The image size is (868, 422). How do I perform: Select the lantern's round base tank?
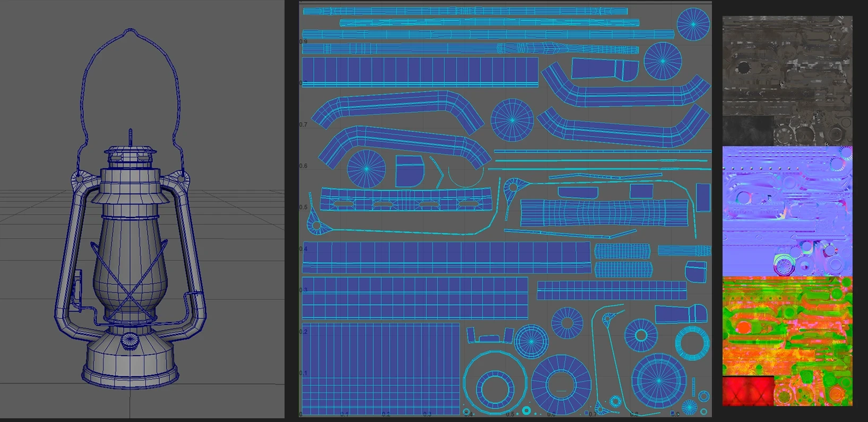tap(131, 359)
